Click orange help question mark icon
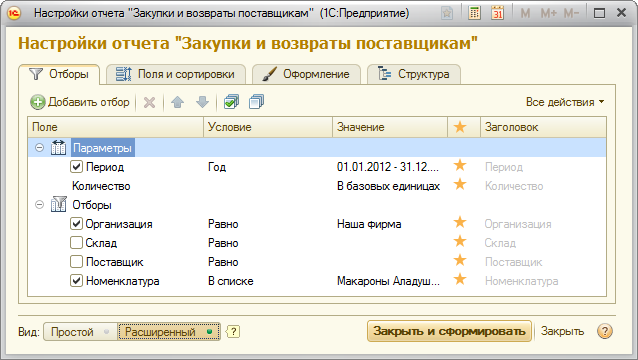The width and height of the screenshot is (638, 360). click(x=605, y=331)
